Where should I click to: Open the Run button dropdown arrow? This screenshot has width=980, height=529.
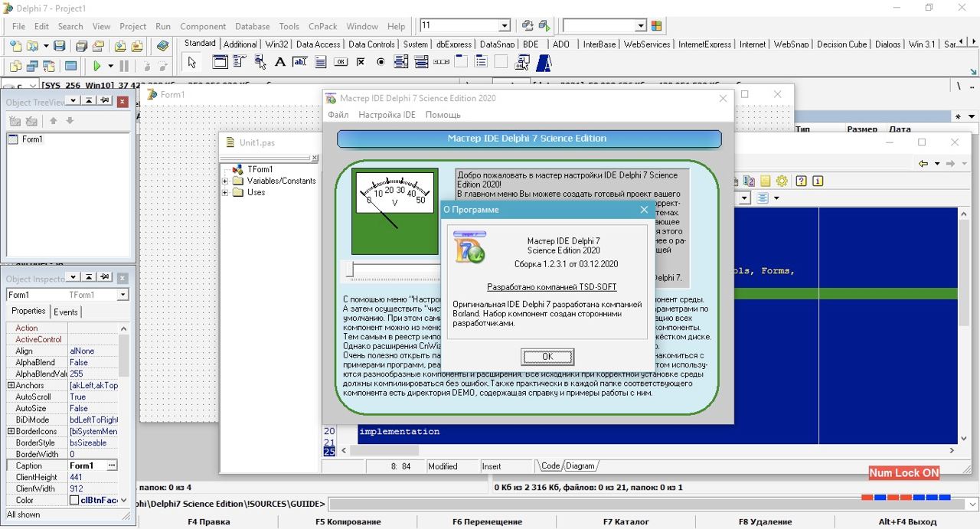click(110, 67)
